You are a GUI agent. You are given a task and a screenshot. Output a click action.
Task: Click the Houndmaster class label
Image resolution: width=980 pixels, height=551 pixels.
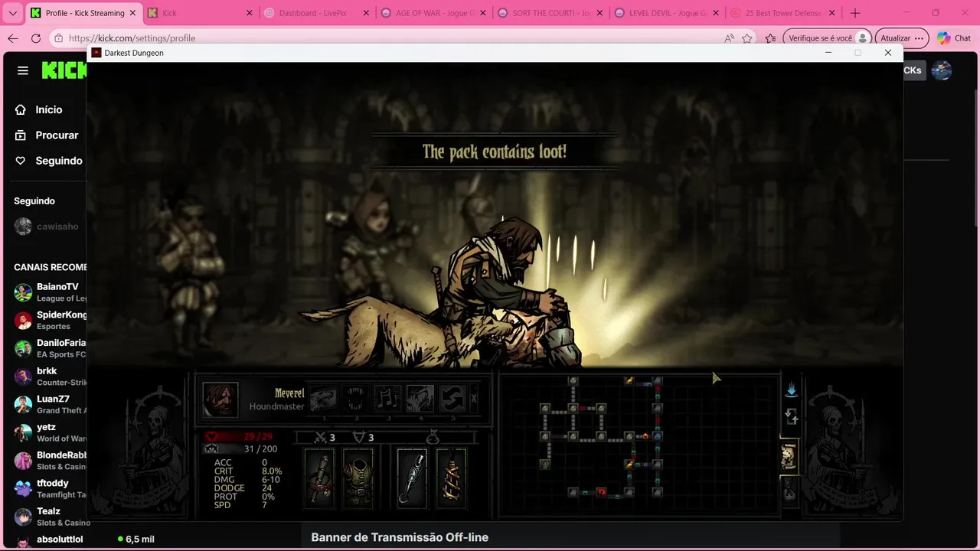pos(276,406)
